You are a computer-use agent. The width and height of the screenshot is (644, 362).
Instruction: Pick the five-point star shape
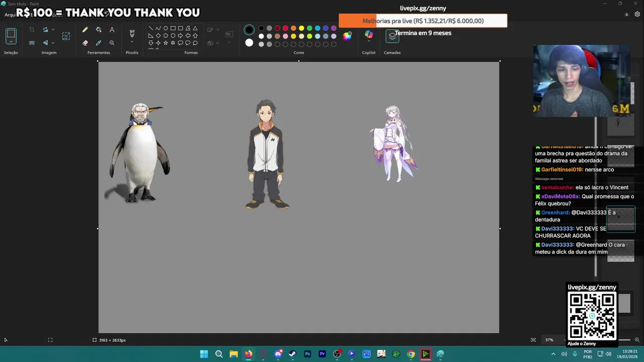(x=166, y=43)
